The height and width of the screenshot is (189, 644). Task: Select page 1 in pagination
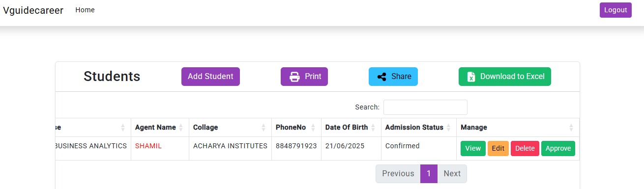click(429, 174)
